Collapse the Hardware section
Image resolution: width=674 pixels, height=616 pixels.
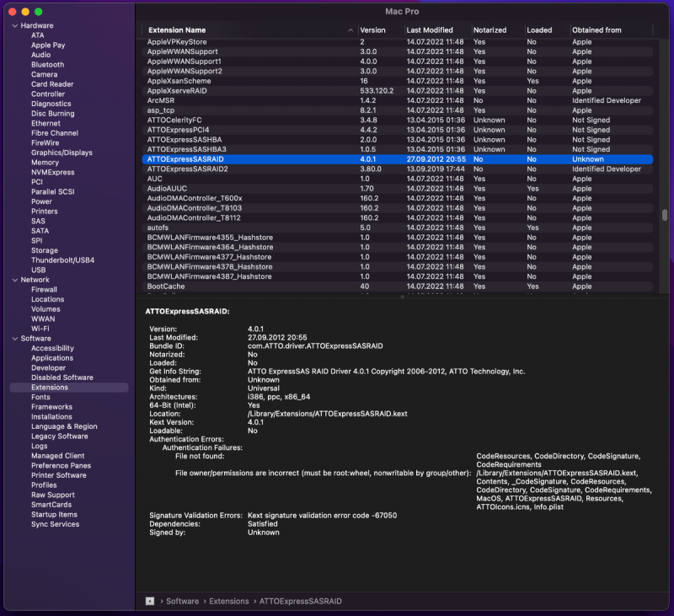[15, 26]
